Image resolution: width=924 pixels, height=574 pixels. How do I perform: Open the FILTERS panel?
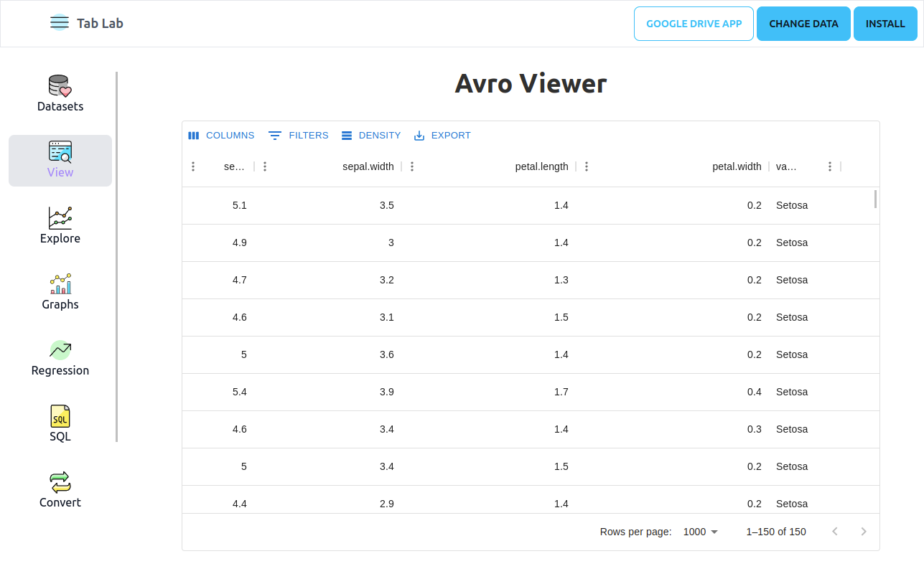click(x=298, y=135)
